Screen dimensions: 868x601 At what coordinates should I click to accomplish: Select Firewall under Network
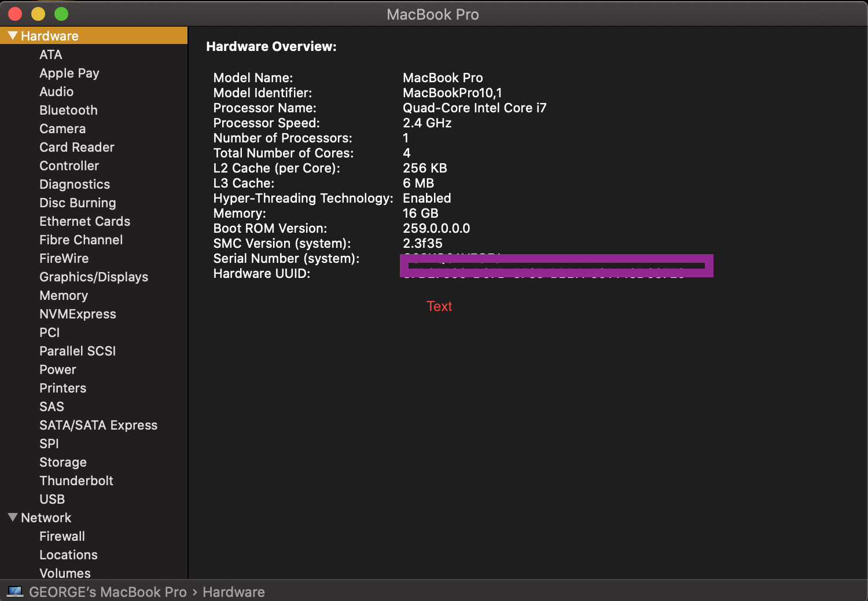coord(62,536)
